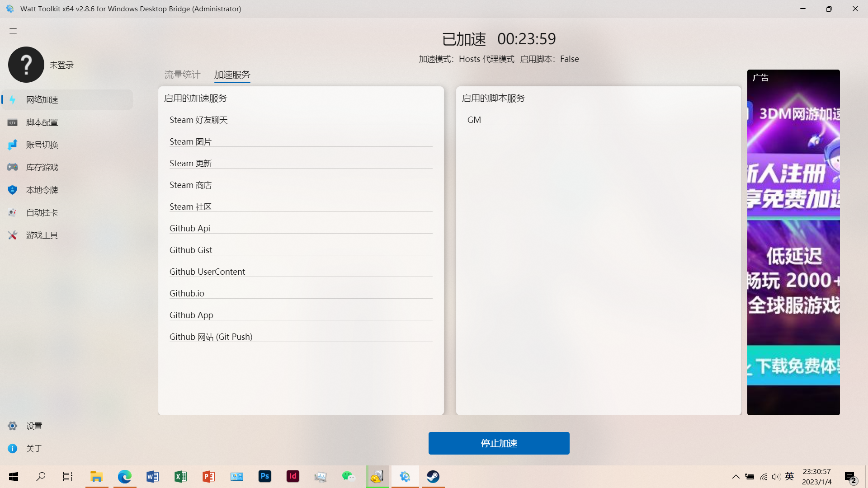This screenshot has height=488, width=868.
Task: Go to 账号切换 account switcher
Action: click(42, 145)
